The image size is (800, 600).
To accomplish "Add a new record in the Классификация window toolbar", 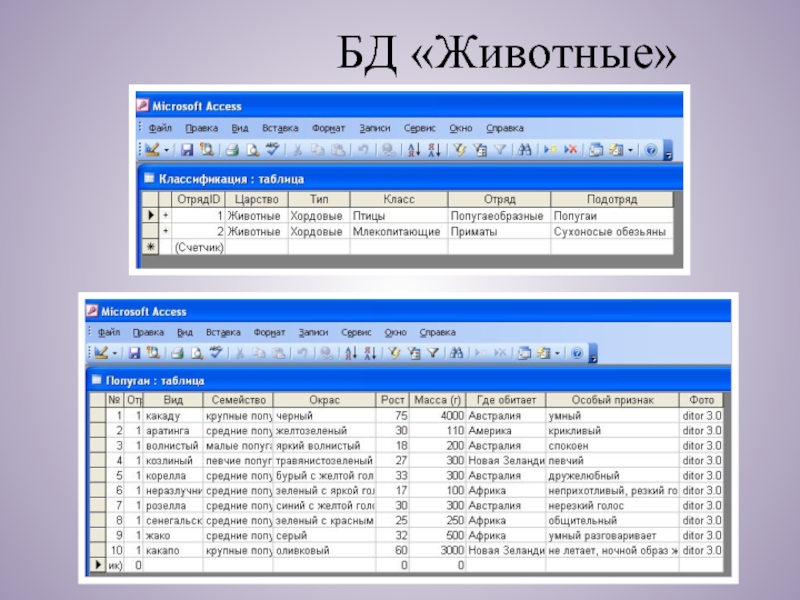I will (550, 150).
